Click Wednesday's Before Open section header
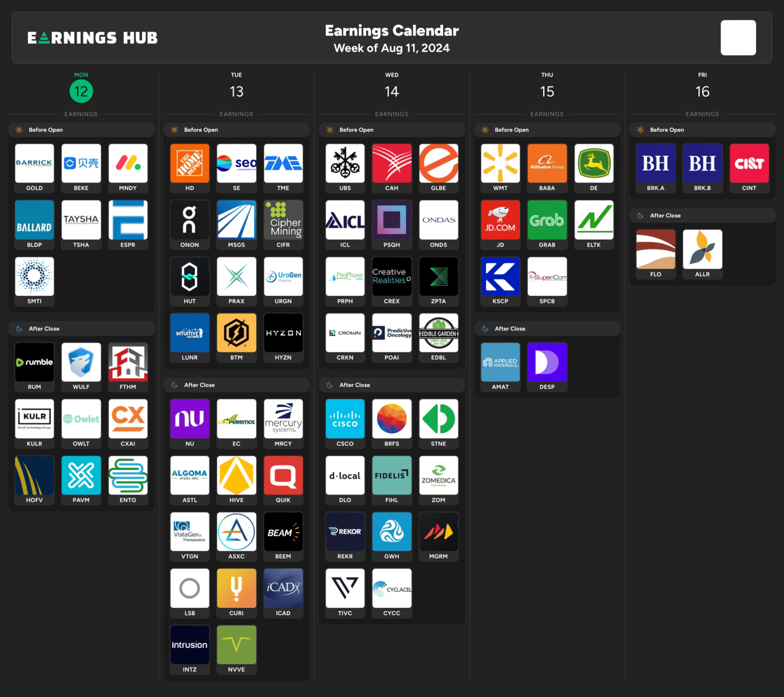Screen dimensions: 784x697 pyautogui.click(x=392, y=130)
